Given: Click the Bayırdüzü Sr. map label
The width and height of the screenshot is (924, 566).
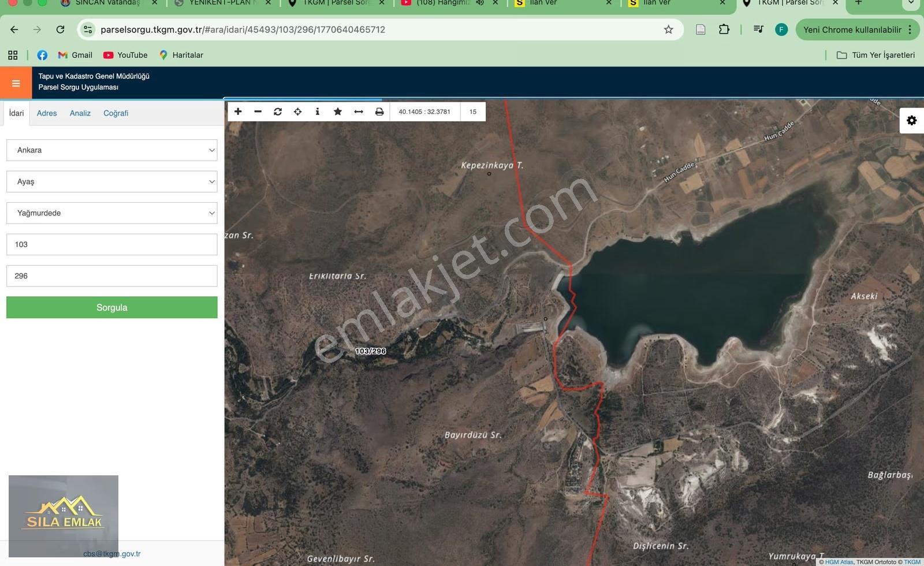Looking at the screenshot, I should (x=473, y=435).
